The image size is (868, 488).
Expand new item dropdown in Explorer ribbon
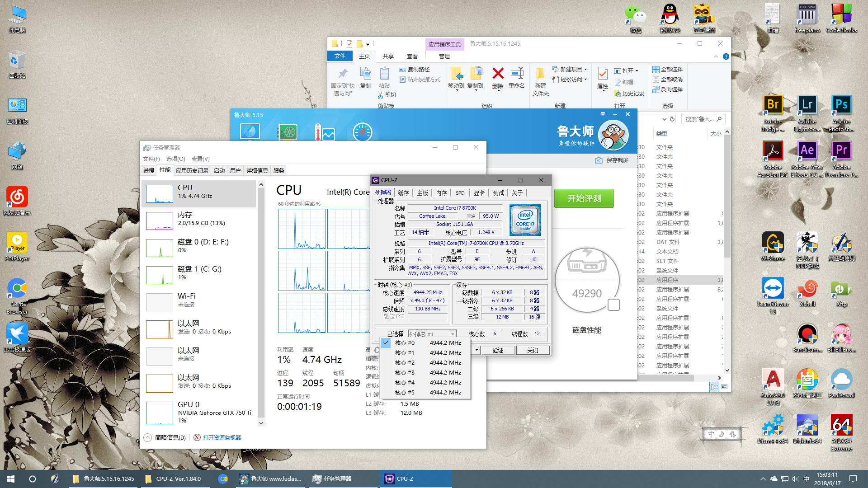point(585,70)
